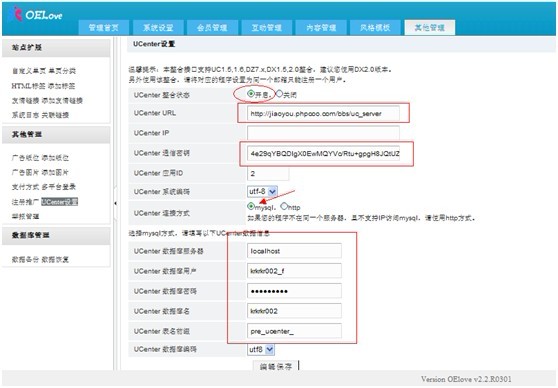The width and height of the screenshot is (558, 388).
Task: Open the 管理首页 tab
Action: coord(104,28)
